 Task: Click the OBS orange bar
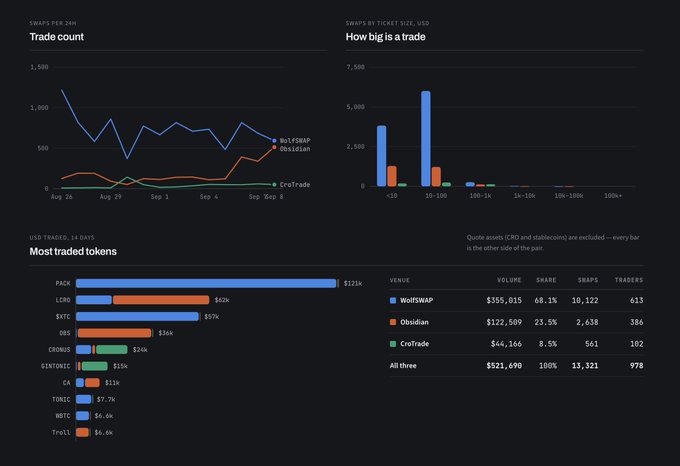coord(114,333)
